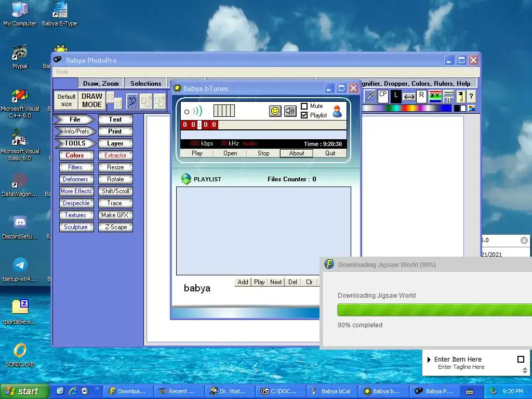Open help with question mark icon
This screenshot has height=399, width=532.
tap(471, 96)
